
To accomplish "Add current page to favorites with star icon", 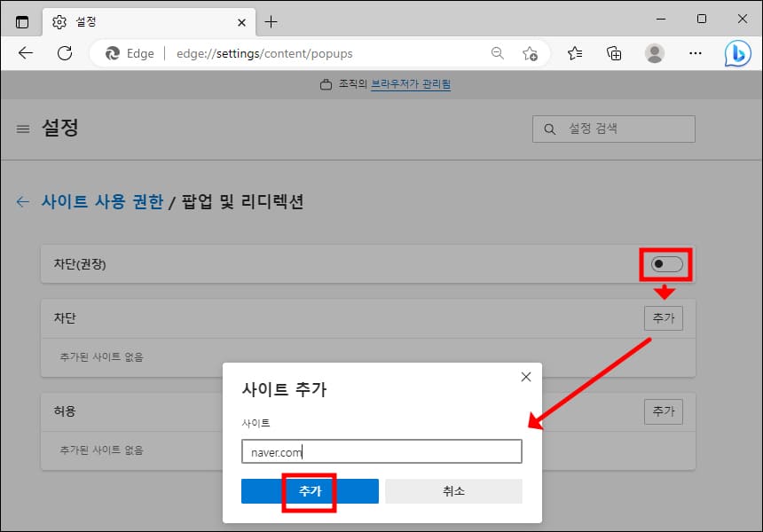I will tap(531, 53).
